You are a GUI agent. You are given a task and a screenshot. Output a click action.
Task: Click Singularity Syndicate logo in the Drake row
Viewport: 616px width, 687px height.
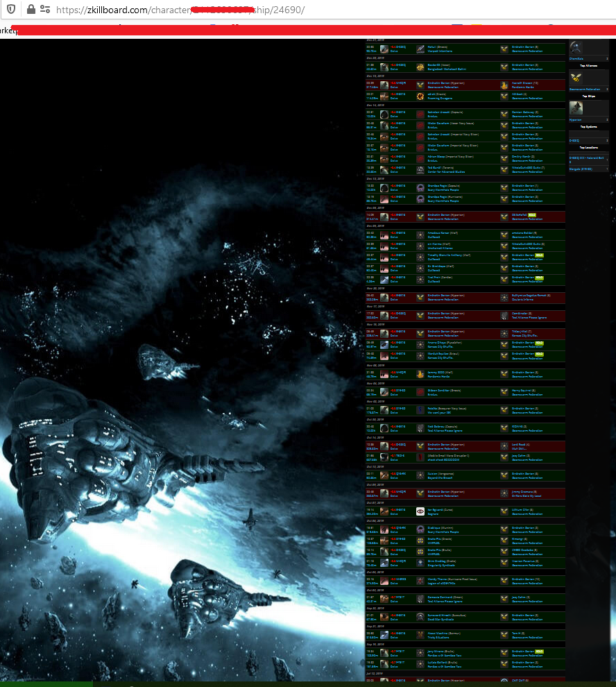420,563
